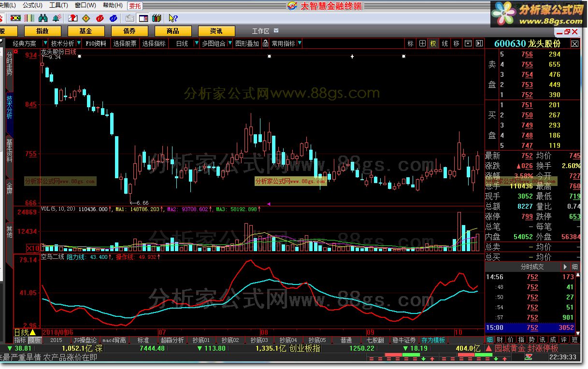Click 图形叠加 in the chart toolbar
Image resolution: width=588 pixels, height=369 pixels.
[247, 43]
